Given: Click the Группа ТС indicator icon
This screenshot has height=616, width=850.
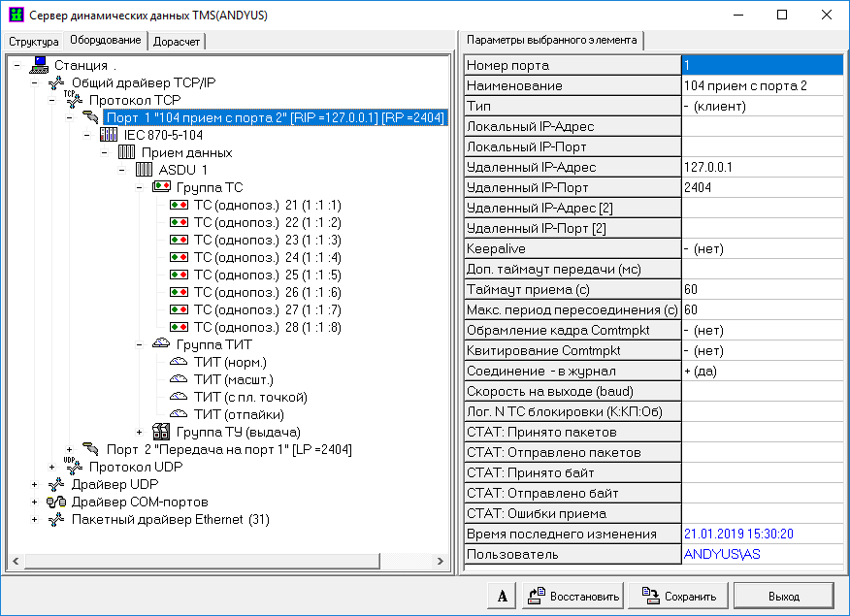Looking at the screenshot, I should [x=161, y=187].
